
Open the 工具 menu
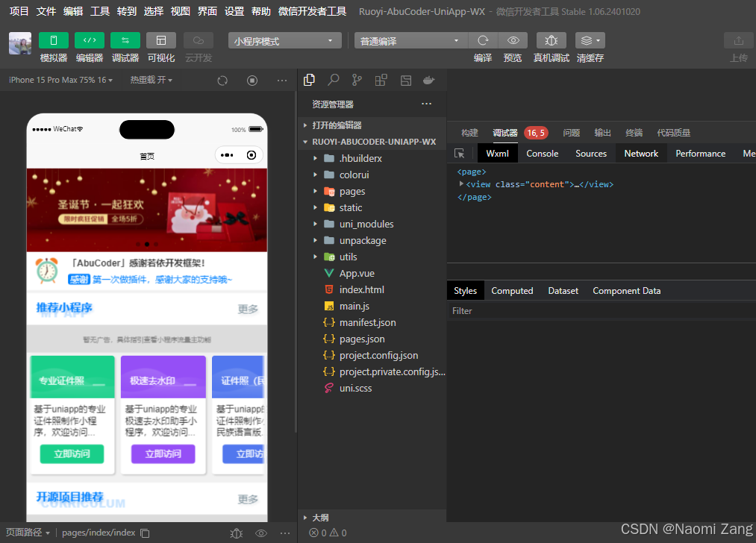100,11
